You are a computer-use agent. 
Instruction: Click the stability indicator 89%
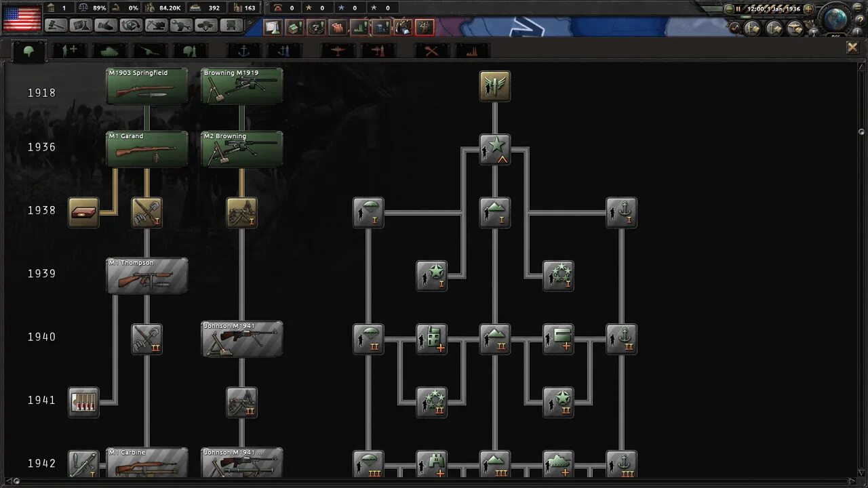click(93, 8)
